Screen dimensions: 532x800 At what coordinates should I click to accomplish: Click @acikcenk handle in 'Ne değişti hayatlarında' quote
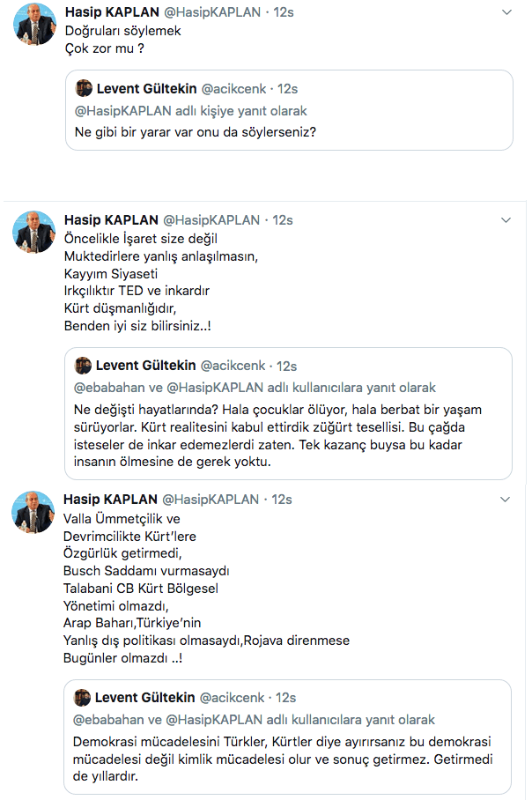(x=236, y=366)
